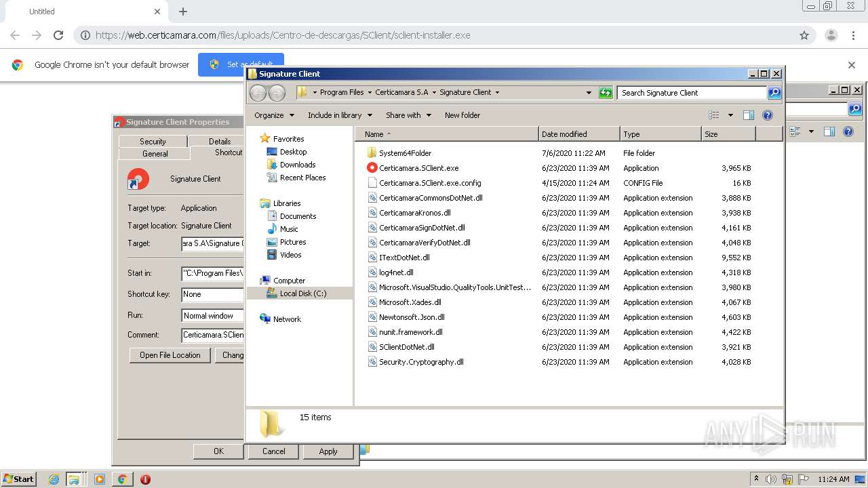Open Windows Media Player on the taskbar
868x488 pixels.
click(100, 479)
